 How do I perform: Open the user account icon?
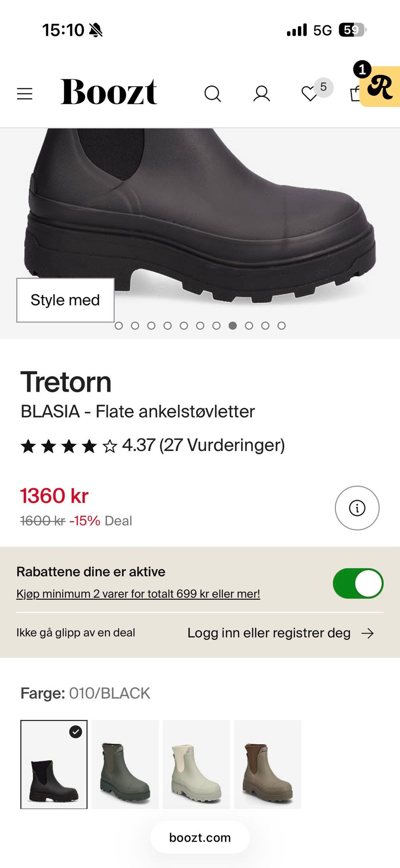(262, 94)
